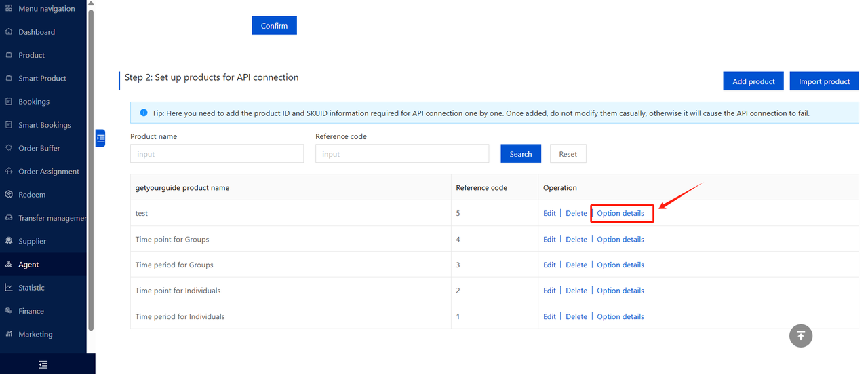Select Order Assignment in sidebar
This screenshot has height=374, width=868.
pos(48,172)
